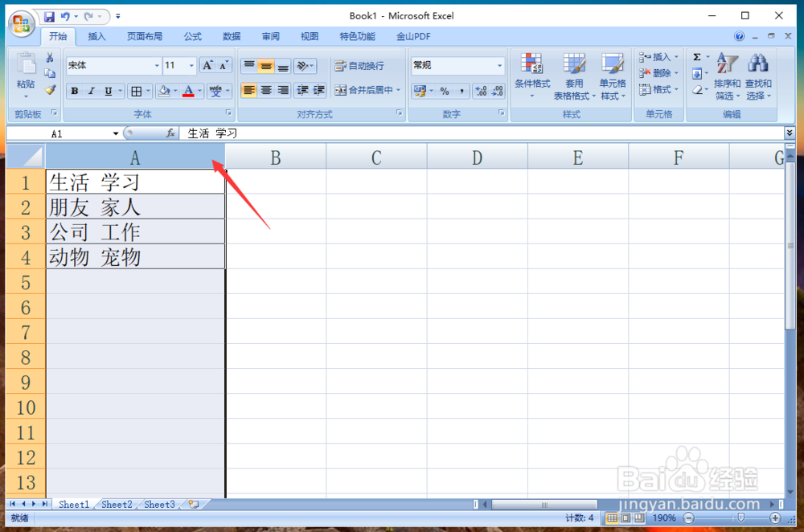The height and width of the screenshot is (532, 804).
Task: Apply accounting number format
Action: [x=420, y=92]
